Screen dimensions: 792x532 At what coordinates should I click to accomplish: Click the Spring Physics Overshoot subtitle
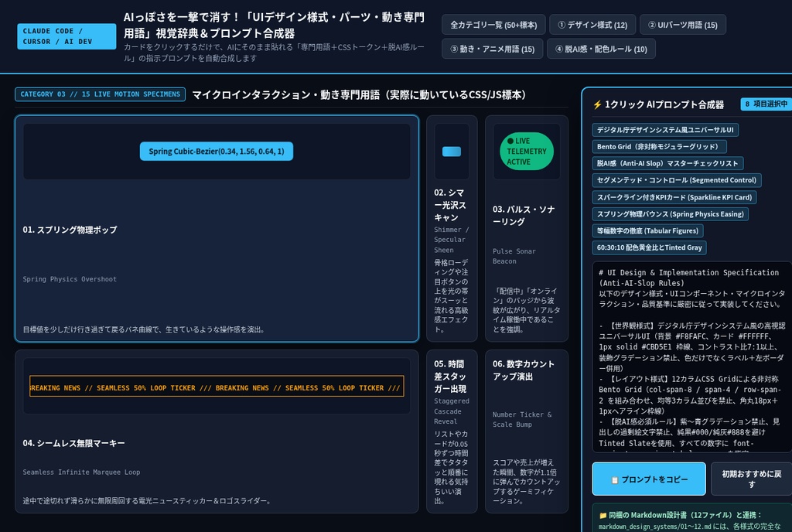point(70,279)
